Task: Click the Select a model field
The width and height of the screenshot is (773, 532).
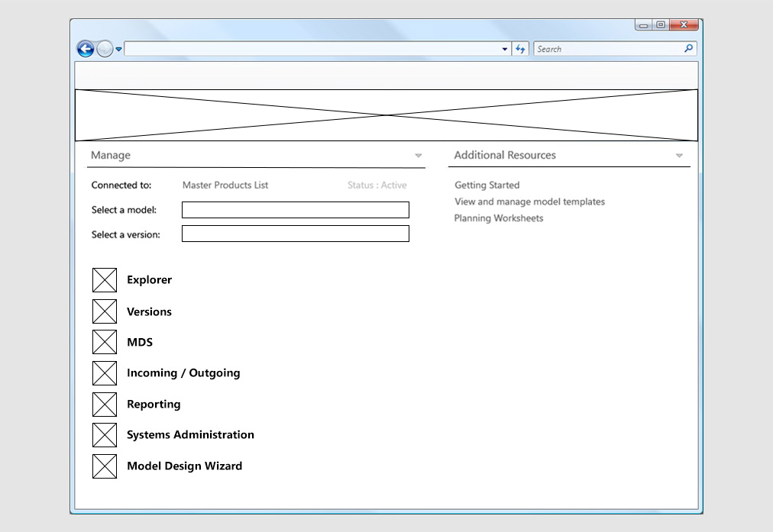Action: pyautogui.click(x=295, y=210)
